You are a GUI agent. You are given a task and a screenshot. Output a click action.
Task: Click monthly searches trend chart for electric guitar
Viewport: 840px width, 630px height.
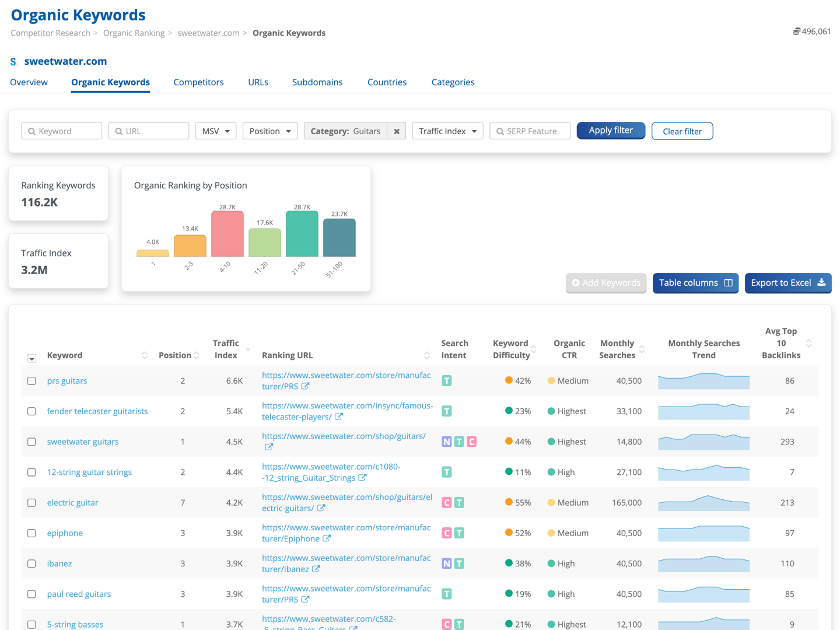click(x=703, y=503)
